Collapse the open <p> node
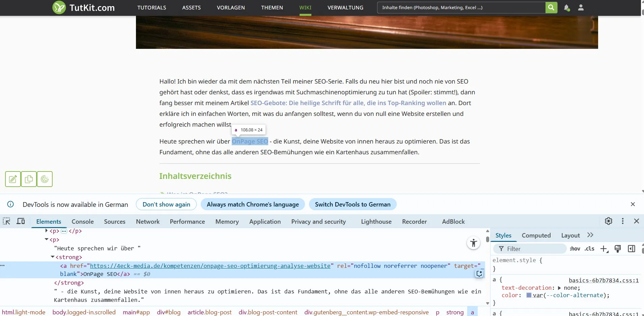This screenshot has width=644, height=316. point(47,240)
